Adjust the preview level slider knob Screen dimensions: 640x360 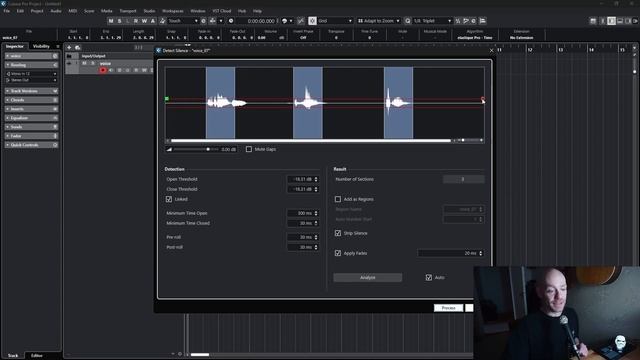point(208,149)
